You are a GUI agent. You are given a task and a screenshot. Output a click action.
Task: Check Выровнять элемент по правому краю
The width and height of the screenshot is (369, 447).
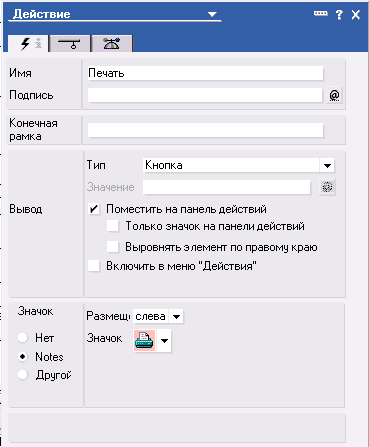pyautogui.click(x=113, y=247)
